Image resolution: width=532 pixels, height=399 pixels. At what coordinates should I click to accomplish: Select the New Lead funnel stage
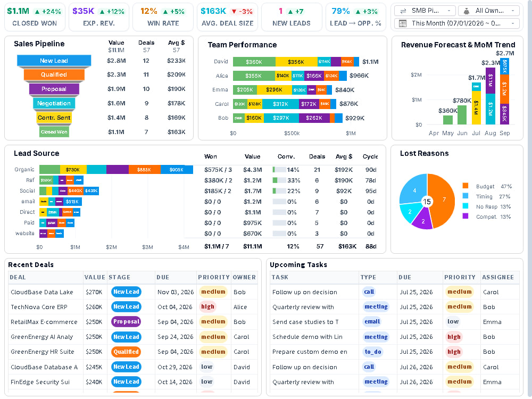tap(54, 61)
